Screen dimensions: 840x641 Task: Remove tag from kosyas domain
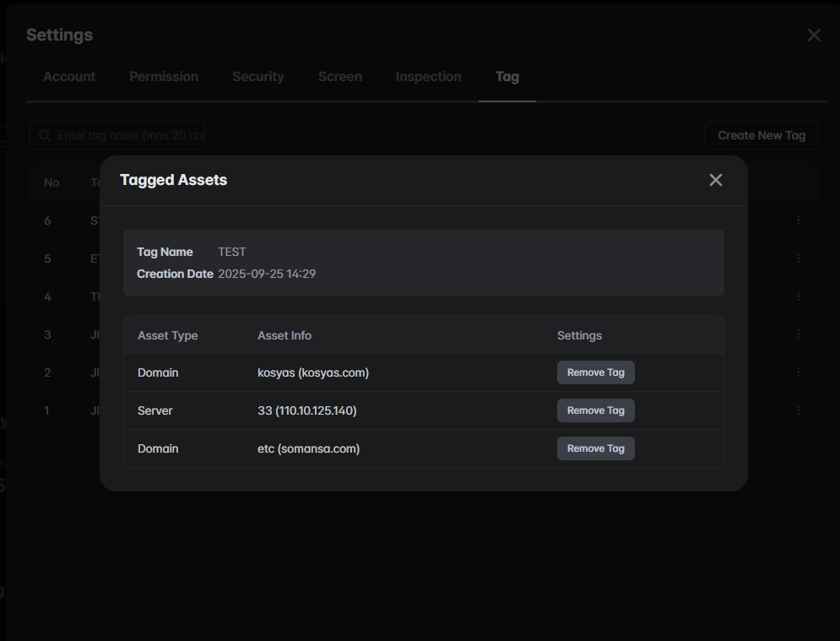[x=595, y=372]
